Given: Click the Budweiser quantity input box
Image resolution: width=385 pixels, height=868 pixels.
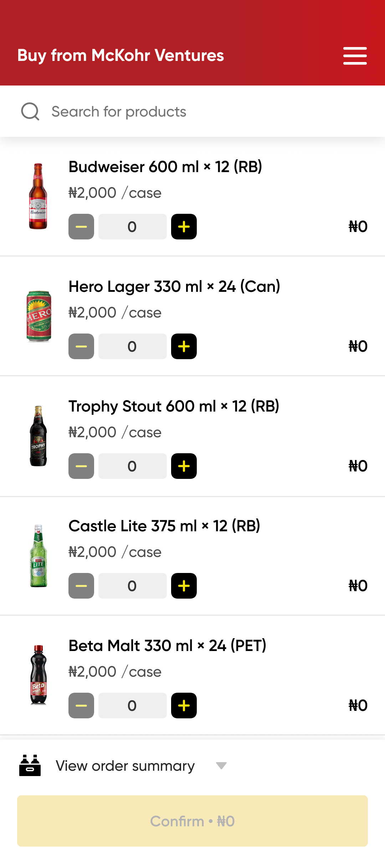Looking at the screenshot, I should click(x=132, y=227).
